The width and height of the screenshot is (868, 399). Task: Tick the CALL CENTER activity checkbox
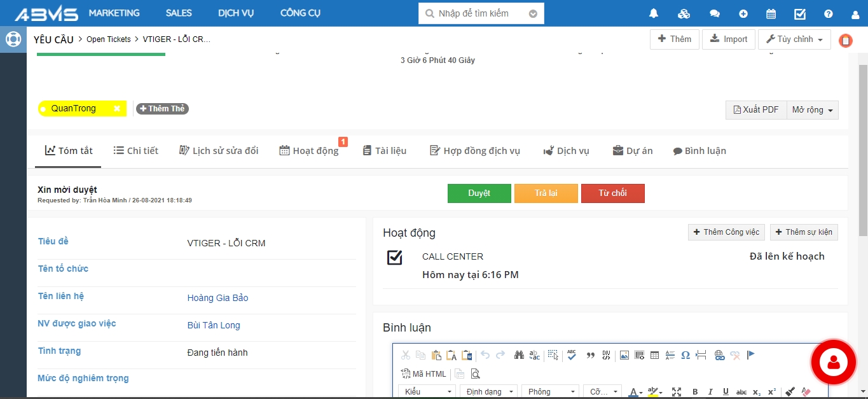click(395, 257)
